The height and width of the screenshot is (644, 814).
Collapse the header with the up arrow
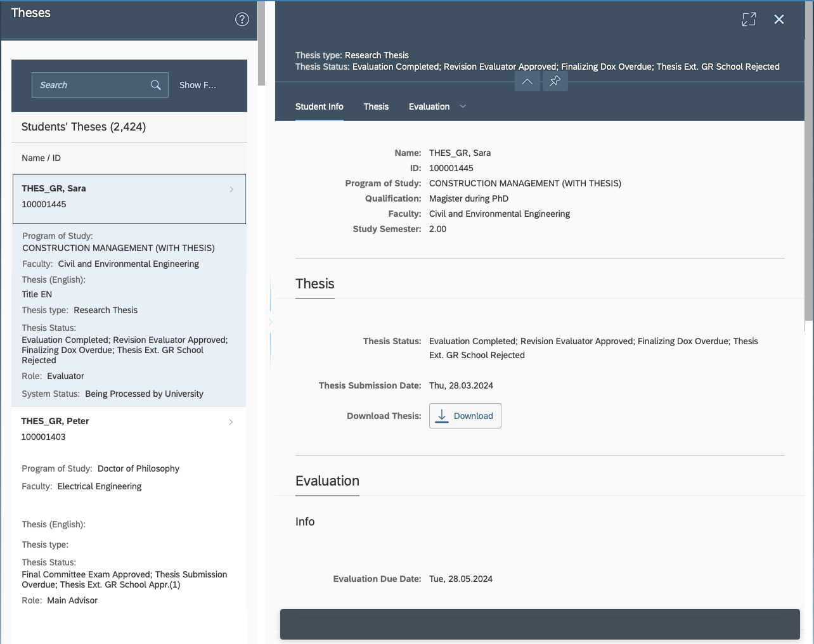[x=527, y=81]
